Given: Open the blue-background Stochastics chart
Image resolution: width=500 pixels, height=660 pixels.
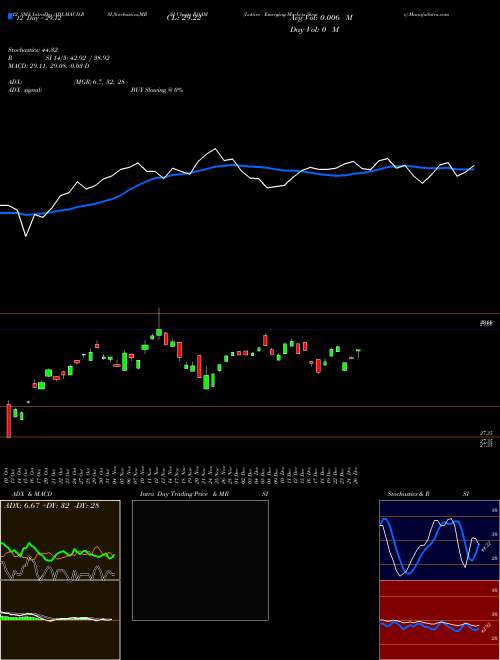Looking at the screenshot, I should (x=439, y=540).
